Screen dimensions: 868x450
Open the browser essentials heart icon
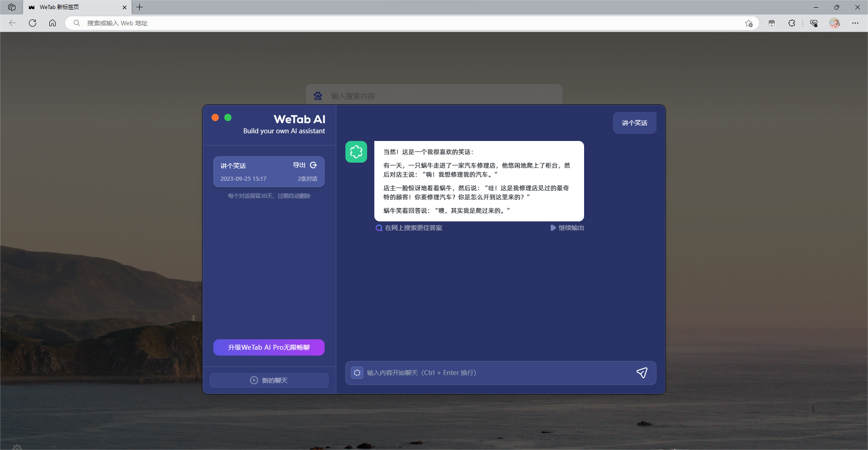[x=814, y=23]
